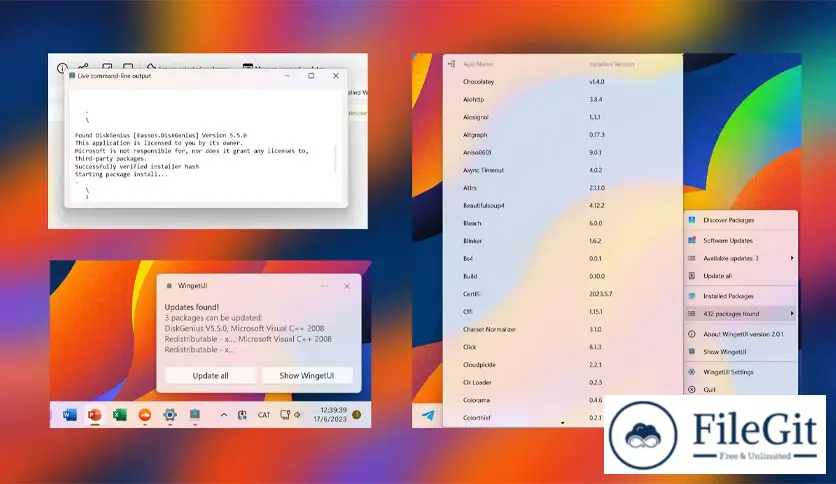Show hidden tray icons with the chevron
The height and width of the screenshot is (484, 836).
(x=224, y=415)
